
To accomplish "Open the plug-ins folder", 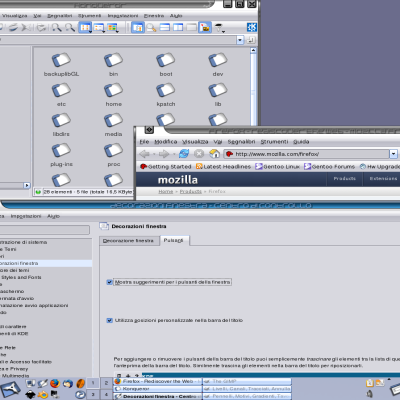I will click(61, 155).
